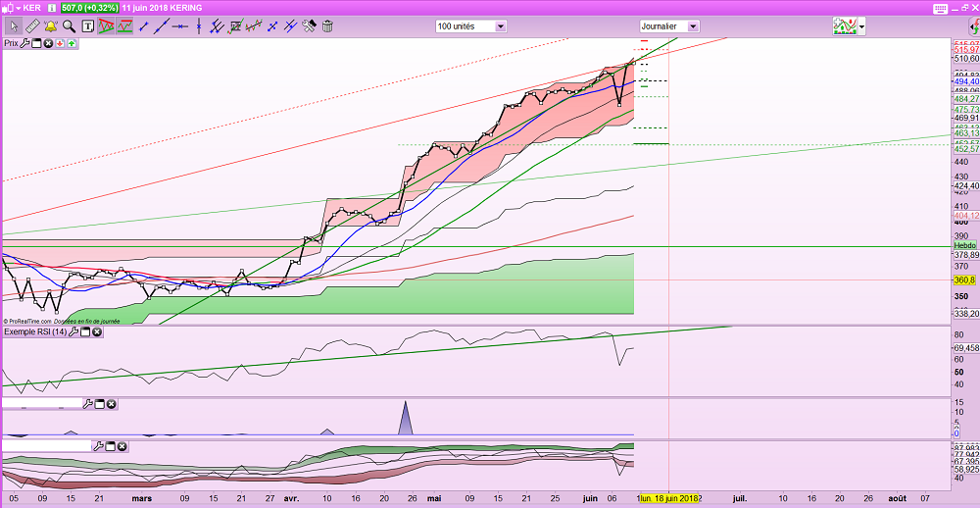Select the parallel channel lines tool
The height and width of the screenshot is (508, 980).
pos(217,26)
